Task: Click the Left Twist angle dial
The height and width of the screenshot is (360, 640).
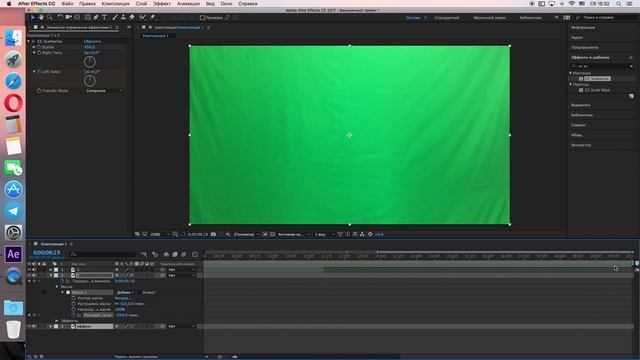Action: click(x=90, y=81)
